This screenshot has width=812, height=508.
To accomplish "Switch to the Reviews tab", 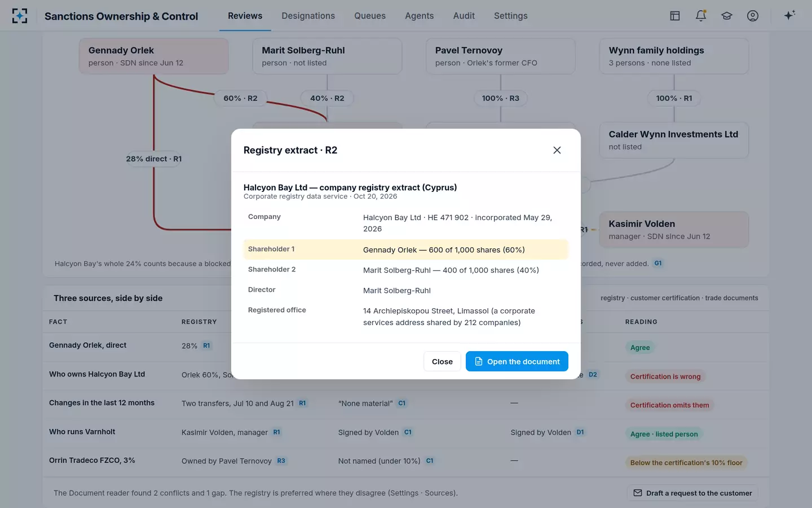I will [x=245, y=16].
